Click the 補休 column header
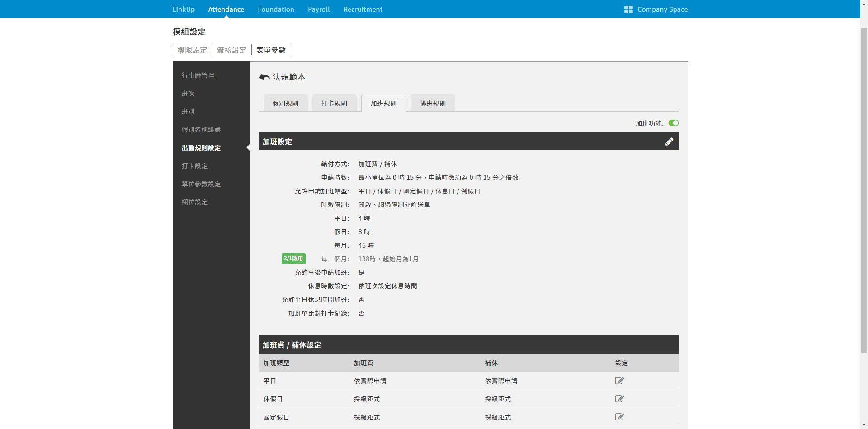Screen dimensions: 868x429 click(x=491, y=363)
